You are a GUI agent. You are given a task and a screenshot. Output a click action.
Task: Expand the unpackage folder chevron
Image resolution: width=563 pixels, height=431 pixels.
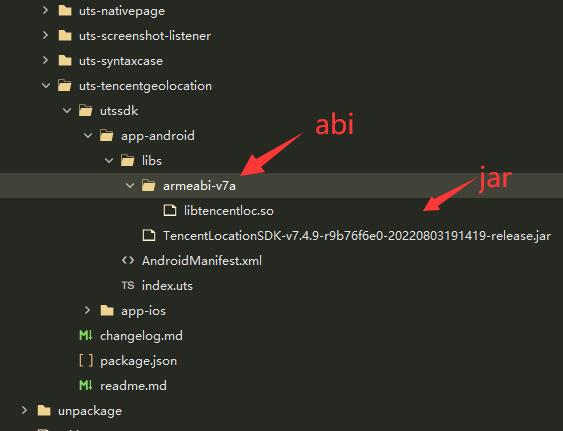coord(24,410)
